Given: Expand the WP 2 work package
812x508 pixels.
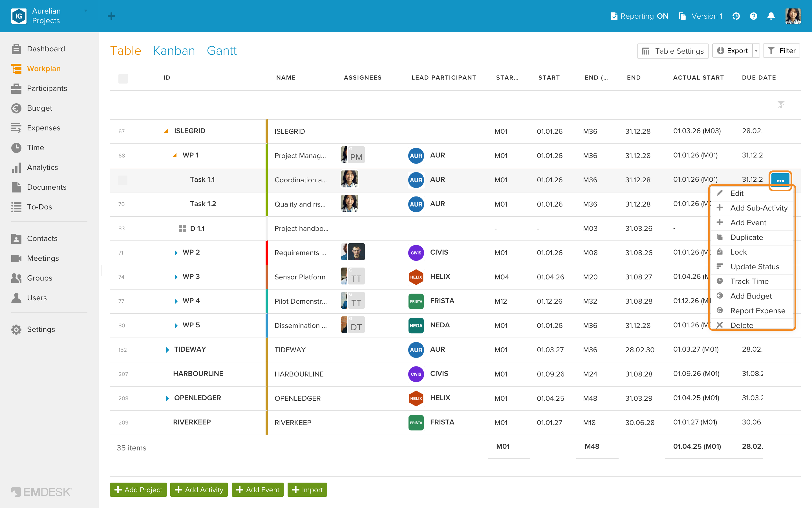Looking at the screenshot, I should pos(176,253).
